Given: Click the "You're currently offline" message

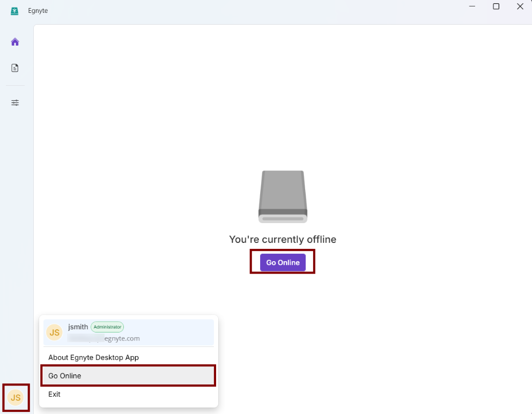Looking at the screenshot, I should click(283, 239).
